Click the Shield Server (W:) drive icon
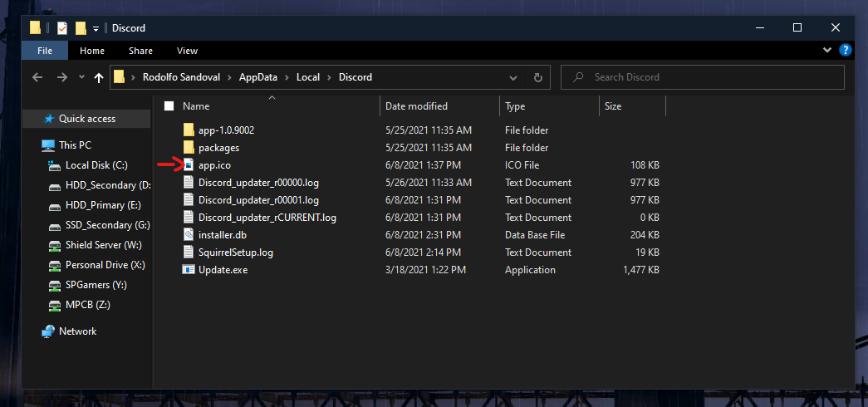868x407 pixels. (x=54, y=245)
